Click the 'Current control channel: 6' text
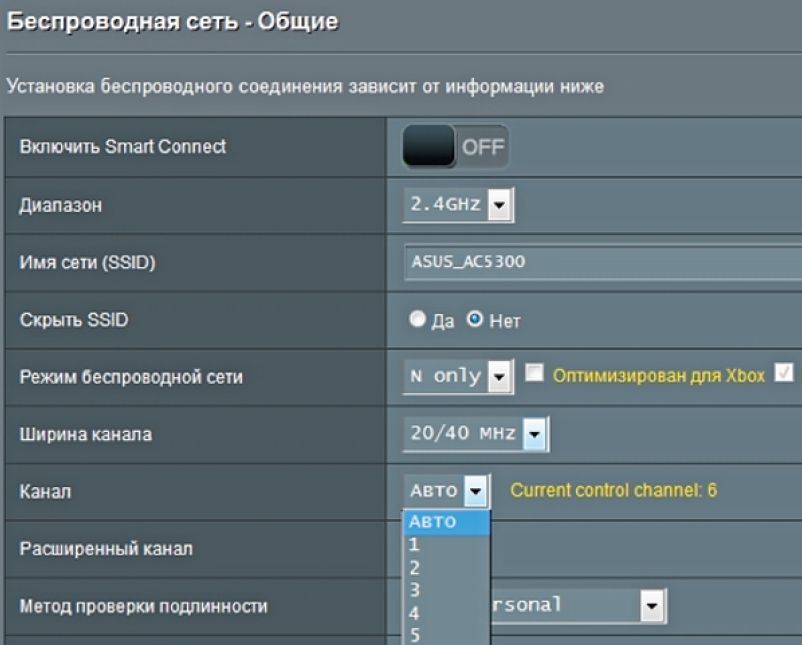 coord(613,491)
